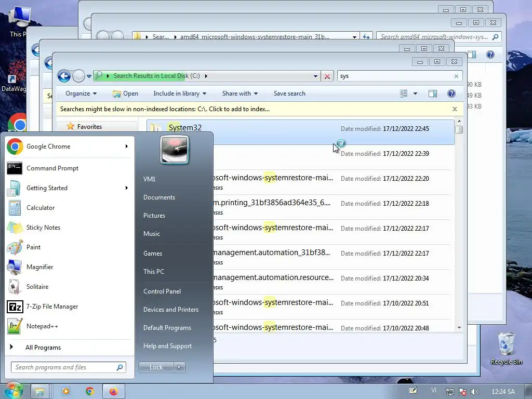
Task: Dismiss the index info bar
Action: point(455,109)
